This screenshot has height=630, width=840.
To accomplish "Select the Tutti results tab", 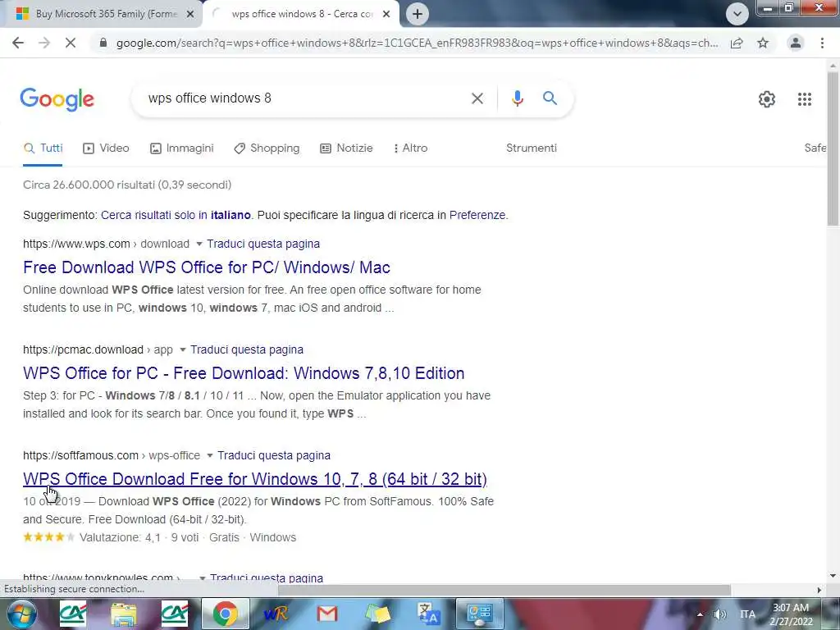I will 43,148.
